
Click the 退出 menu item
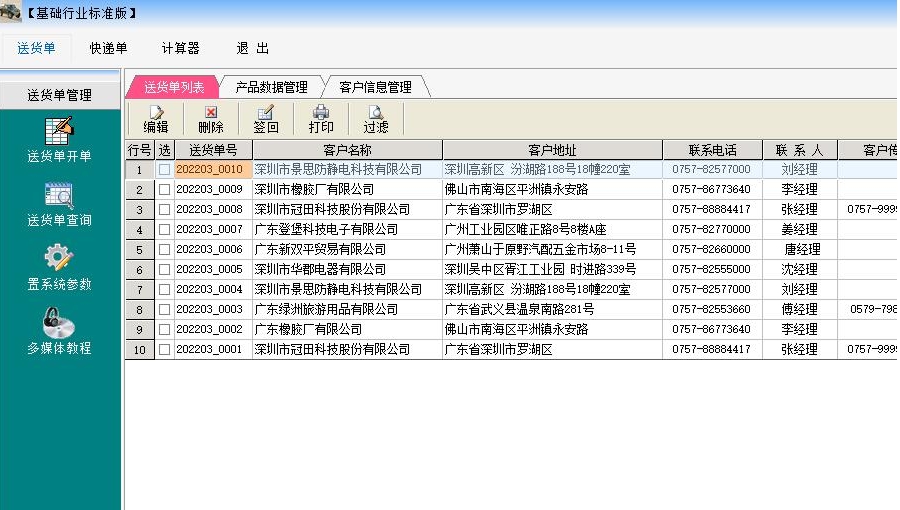click(x=253, y=48)
